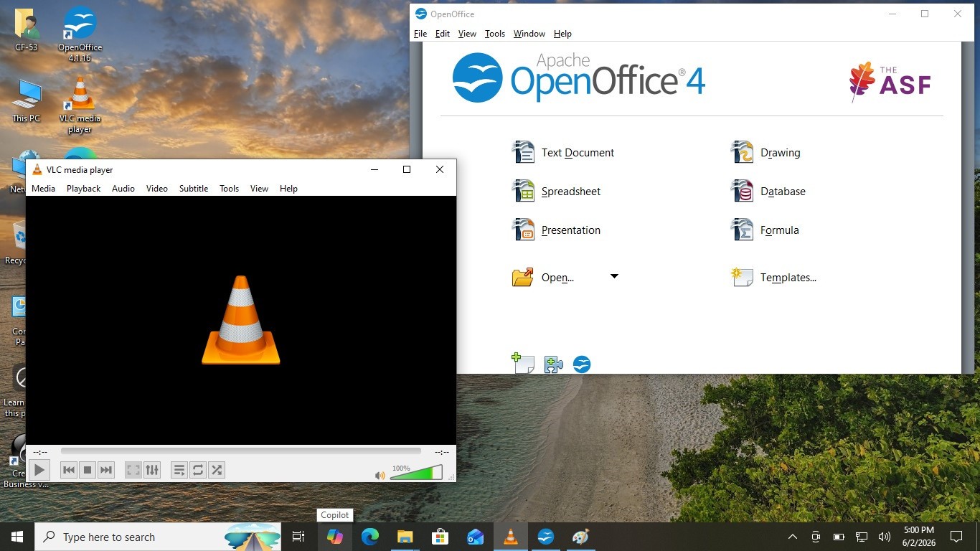Launch Copilot from the taskbar

(335, 537)
